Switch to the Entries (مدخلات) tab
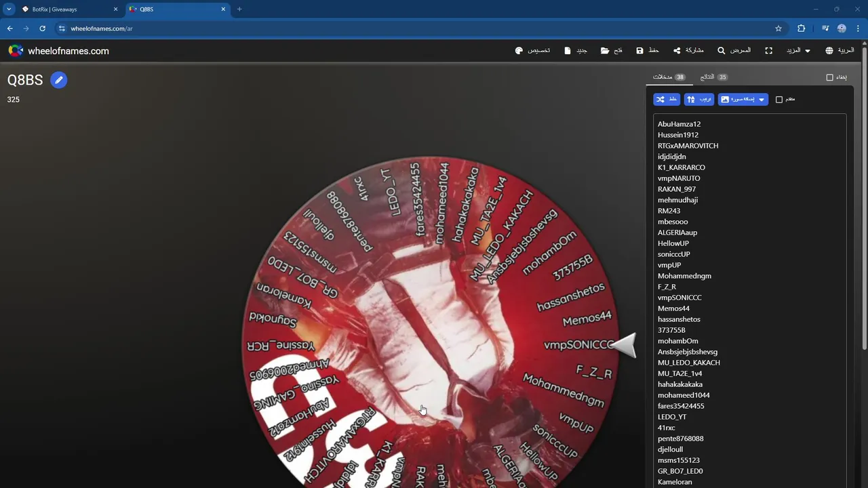868x488 pixels. coord(669,77)
